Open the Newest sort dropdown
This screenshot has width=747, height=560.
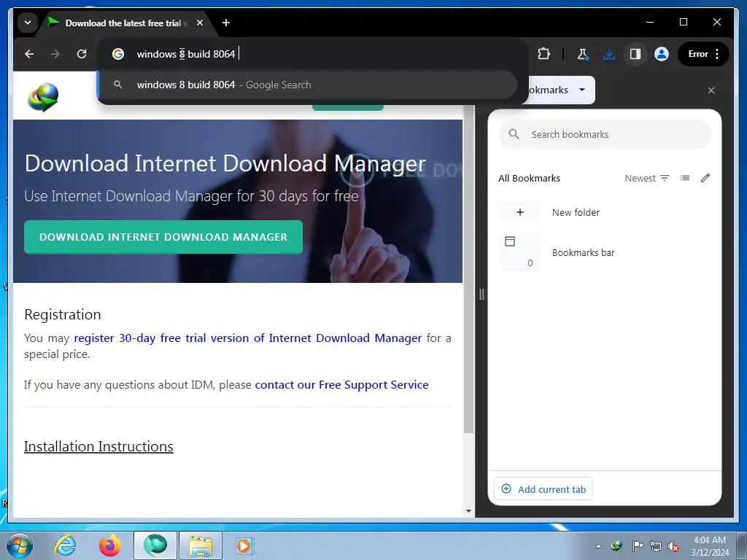[646, 178]
